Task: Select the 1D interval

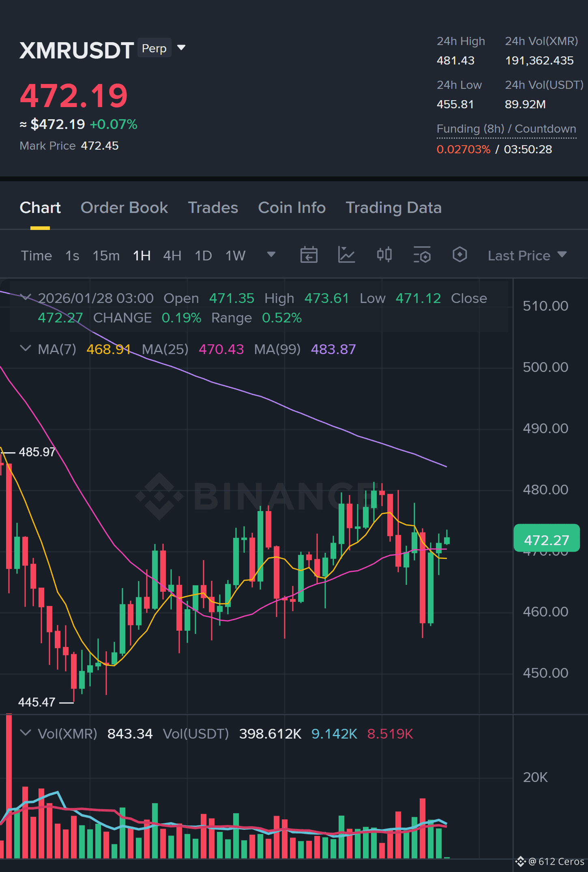Action: coord(204,256)
